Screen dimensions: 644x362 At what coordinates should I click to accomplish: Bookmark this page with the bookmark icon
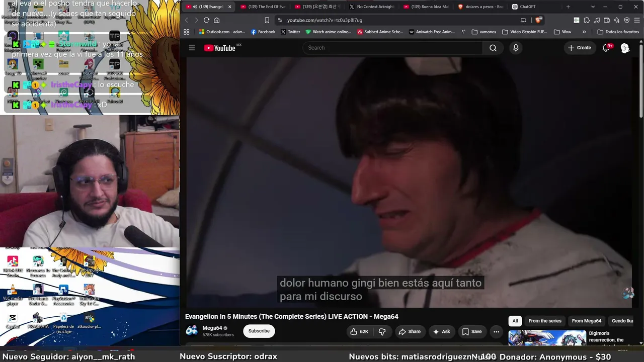click(x=267, y=20)
